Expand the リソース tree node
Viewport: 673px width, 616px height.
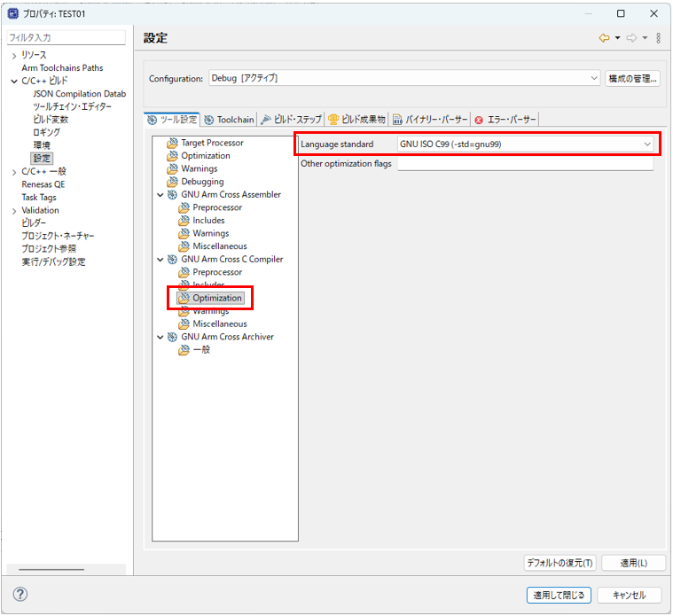coord(14,55)
